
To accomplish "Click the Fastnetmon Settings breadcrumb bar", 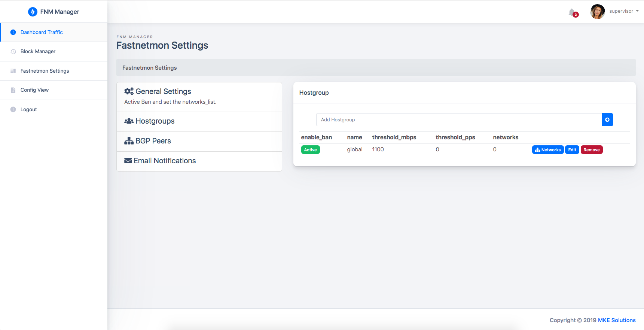I will [376, 67].
